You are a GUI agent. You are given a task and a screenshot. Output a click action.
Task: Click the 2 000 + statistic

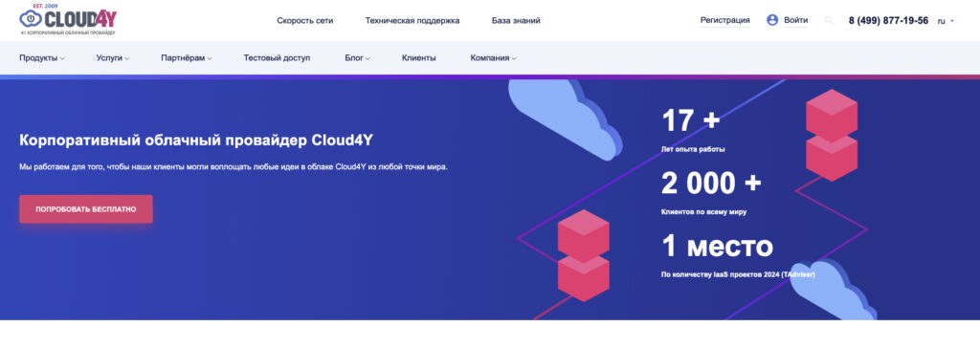click(x=711, y=183)
